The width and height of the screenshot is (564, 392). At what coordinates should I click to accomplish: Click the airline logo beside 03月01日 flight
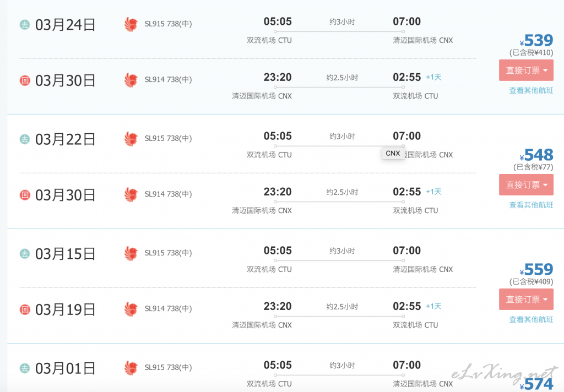click(x=131, y=368)
